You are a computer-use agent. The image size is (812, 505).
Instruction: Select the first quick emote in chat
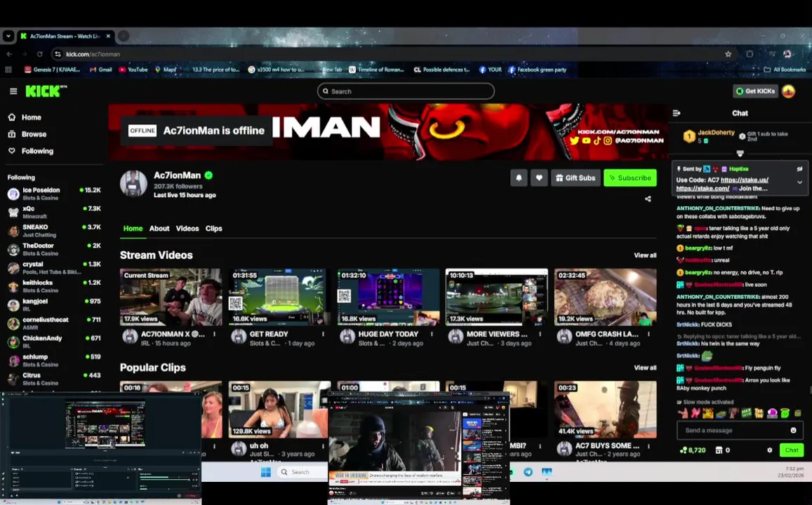tap(683, 413)
